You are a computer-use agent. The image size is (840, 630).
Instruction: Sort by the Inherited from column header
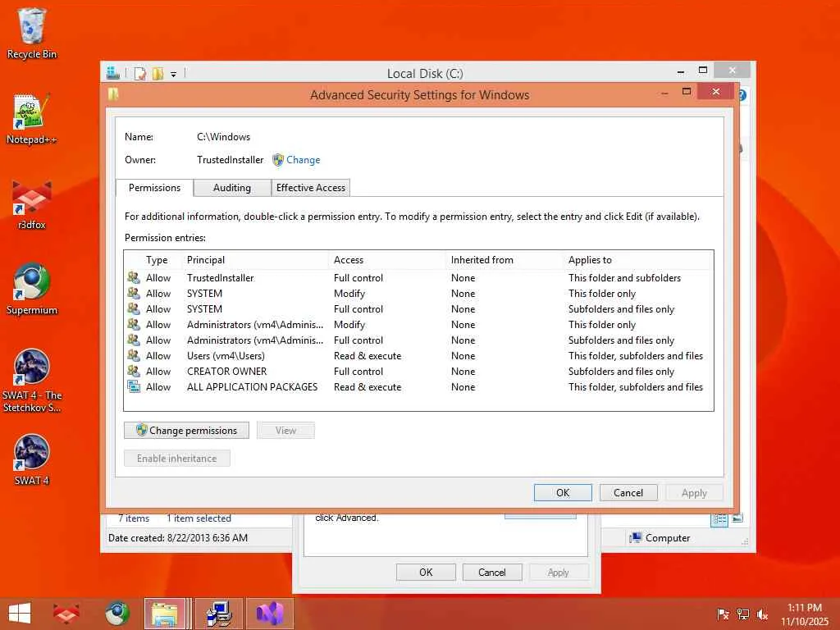tap(504, 260)
